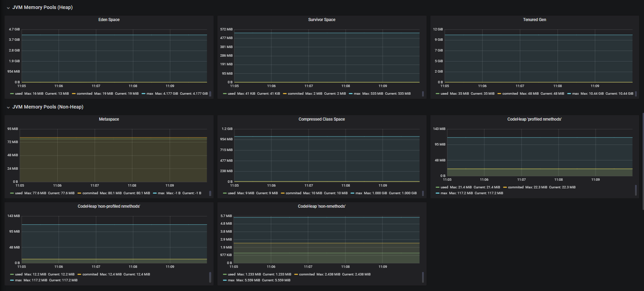Open the Eden Space panel title menu
The width and height of the screenshot is (644, 291).
coord(109,20)
